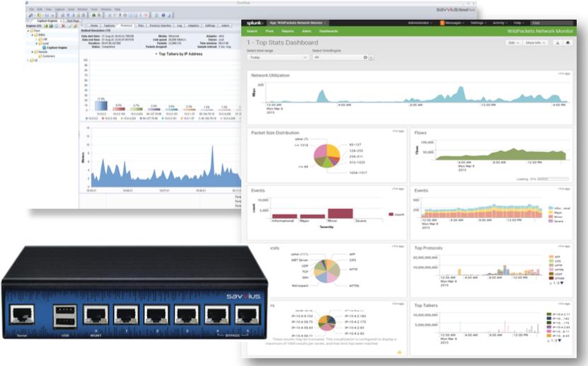Open the File menu in OmniPeek window
Screen dimensions: 588x366
click(x=32, y=9)
